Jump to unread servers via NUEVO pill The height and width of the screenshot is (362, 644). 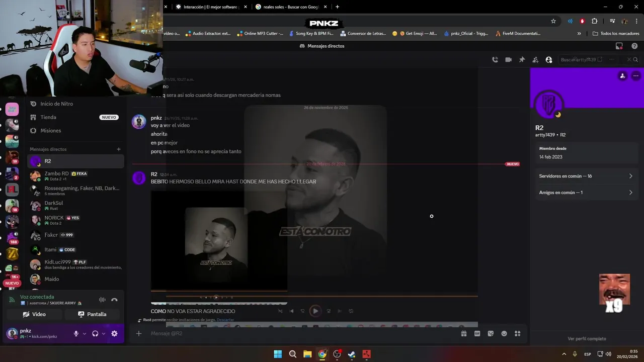tap(12, 283)
